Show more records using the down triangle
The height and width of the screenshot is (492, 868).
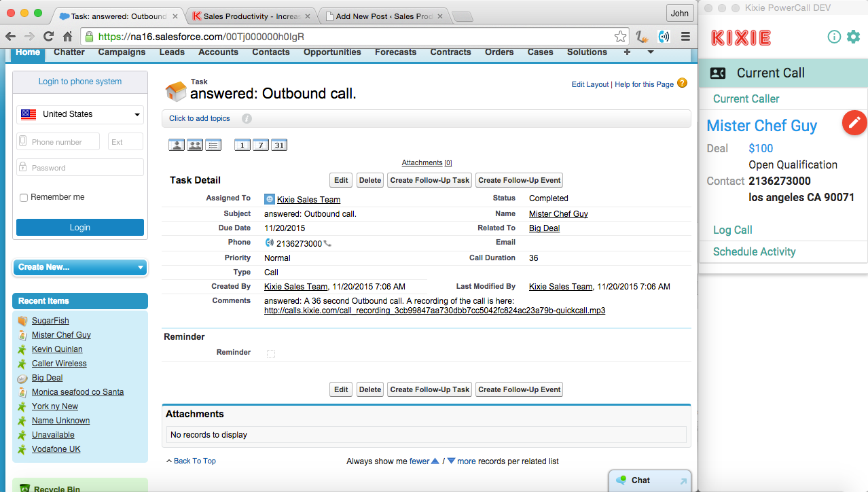coord(451,461)
